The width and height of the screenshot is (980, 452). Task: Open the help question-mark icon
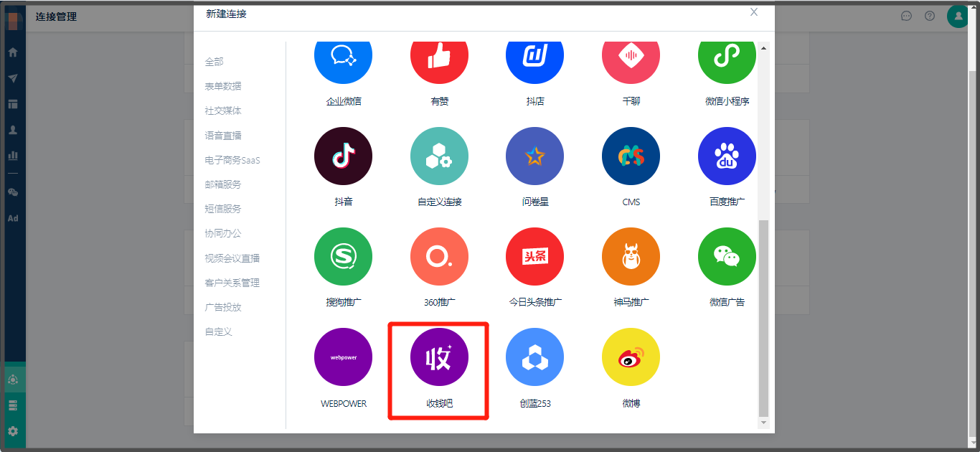tap(930, 16)
